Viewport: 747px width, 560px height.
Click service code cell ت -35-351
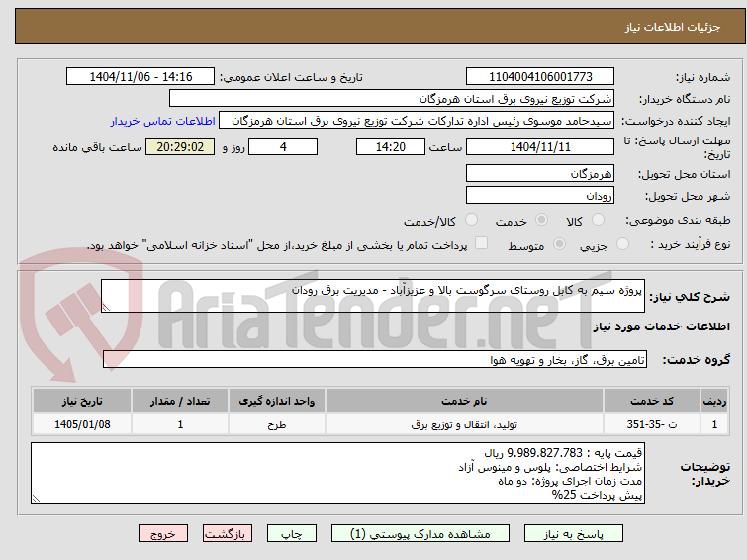click(651, 424)
